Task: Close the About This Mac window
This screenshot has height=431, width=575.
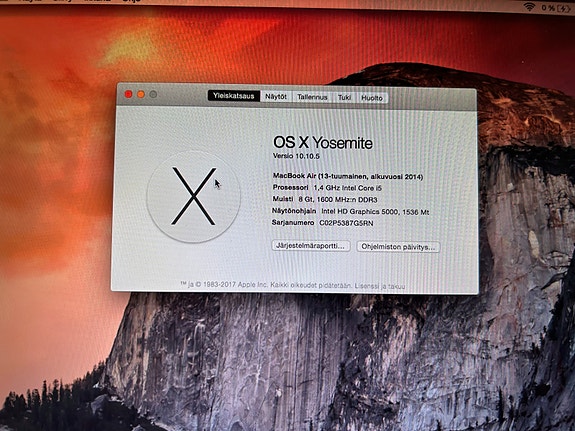Action: coord(128,94)
